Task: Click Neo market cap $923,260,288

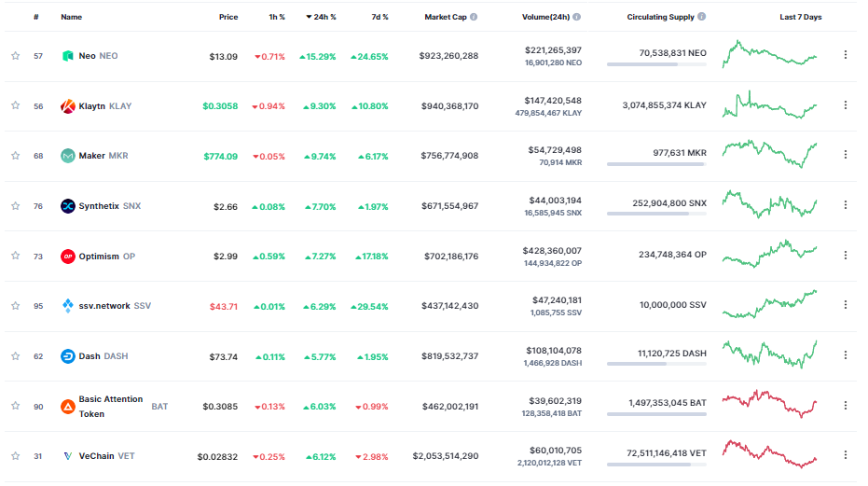Action: pyautogui.click(x=448, y=56)
